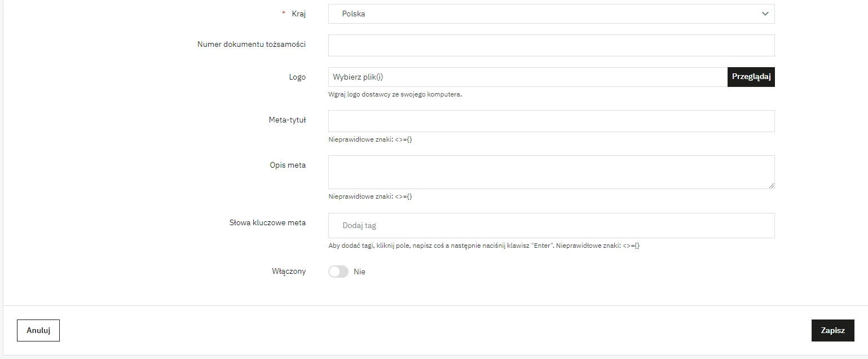This screenshot has width=868, height=359.
Task: Click the Numer dokumentu tożsamości label
Action: [x=252, y=44]
